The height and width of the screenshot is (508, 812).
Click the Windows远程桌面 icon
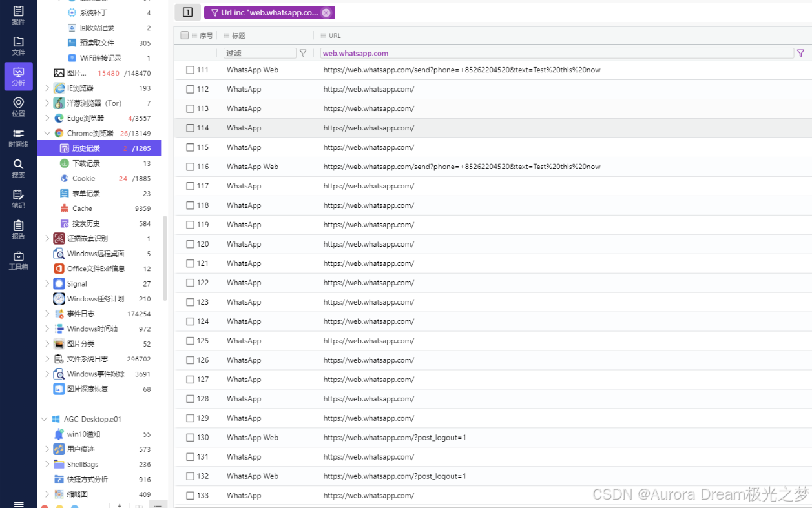[x=59, y=254]
